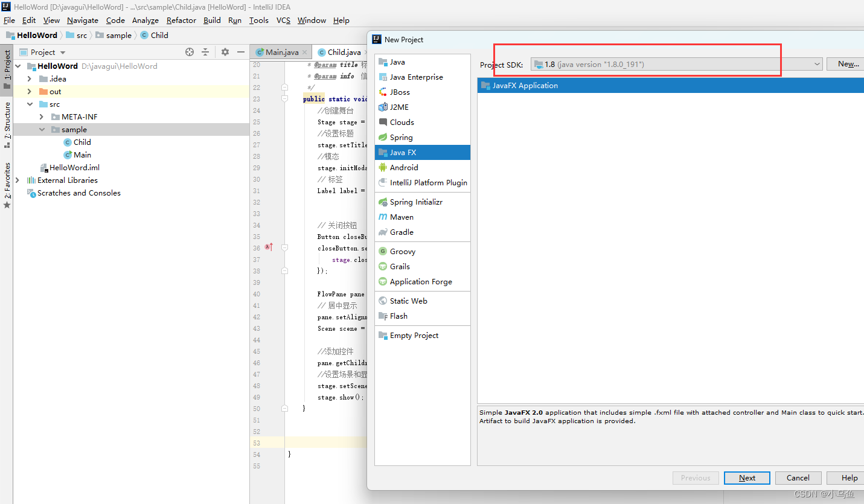Viewport: 864px width, 504px height.
Task: Open the Navigate menu
Action: coord(83,20)
